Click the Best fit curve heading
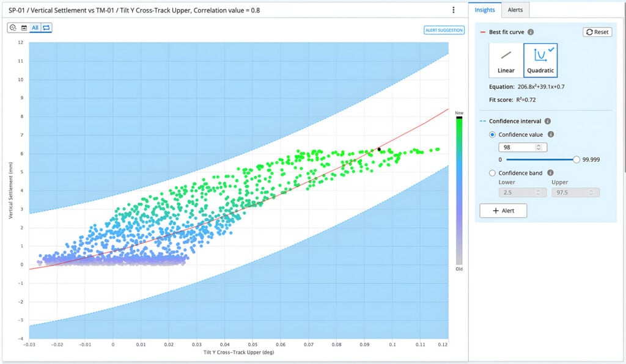The height and width of the screenshot is (364, 626). (x=506, y=32)
